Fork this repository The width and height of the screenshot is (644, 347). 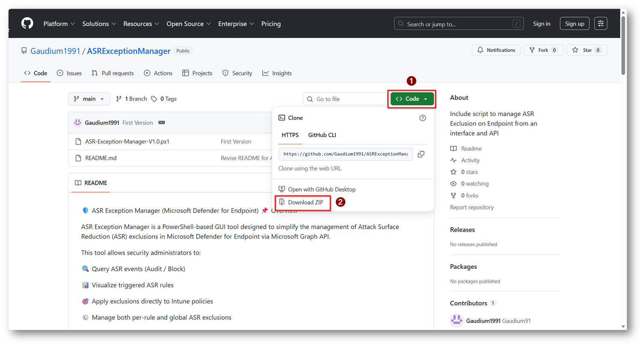coord(543,50)
